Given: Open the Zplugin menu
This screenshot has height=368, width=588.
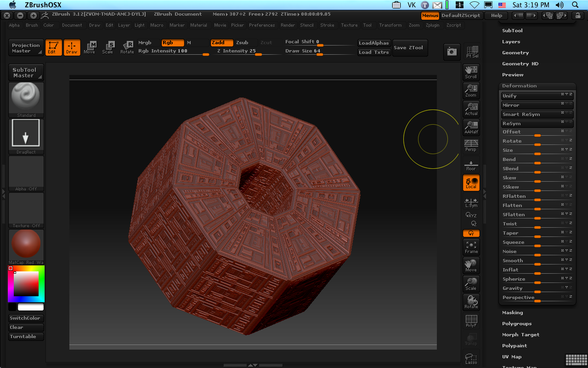Looking at the screenshot, I should click(x=432, y=25).
